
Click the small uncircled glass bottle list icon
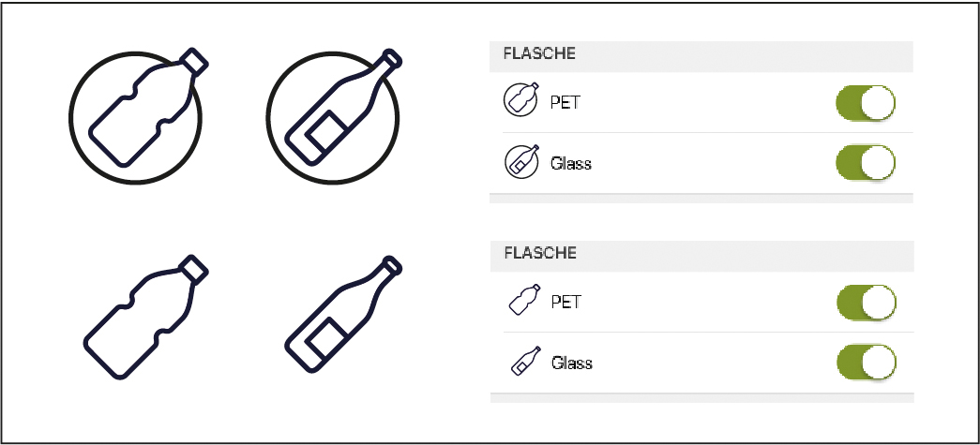coord(525,360)
